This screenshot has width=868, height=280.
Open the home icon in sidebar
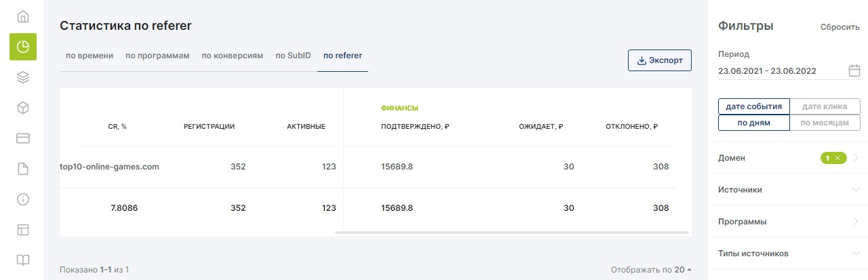point(23,16)
